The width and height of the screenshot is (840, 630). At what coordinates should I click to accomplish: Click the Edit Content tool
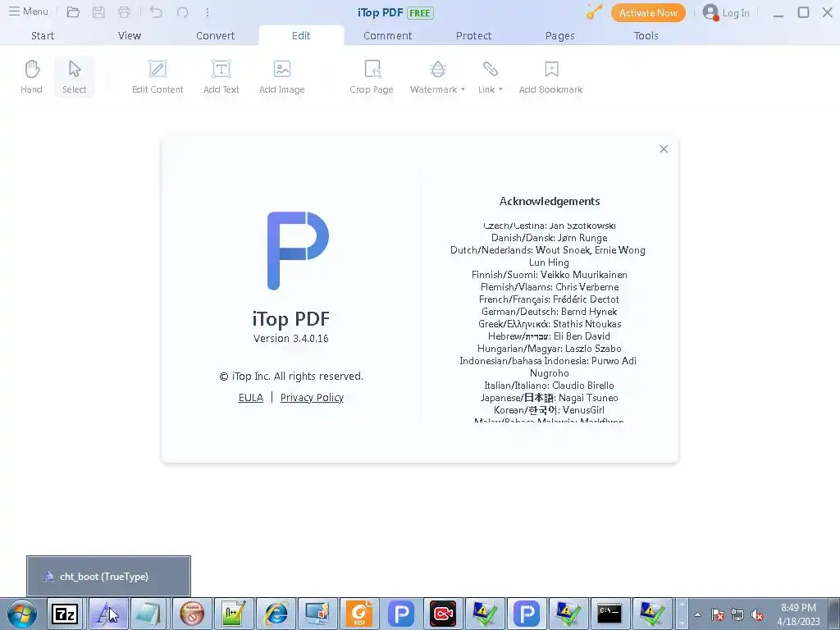[x=157, y=77]
